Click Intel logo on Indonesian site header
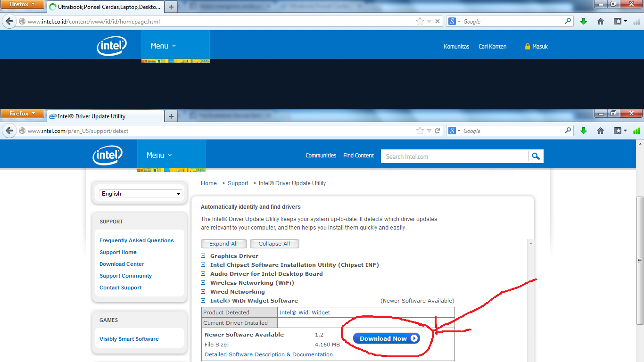644x362 pixels. [x=112, y=46]
